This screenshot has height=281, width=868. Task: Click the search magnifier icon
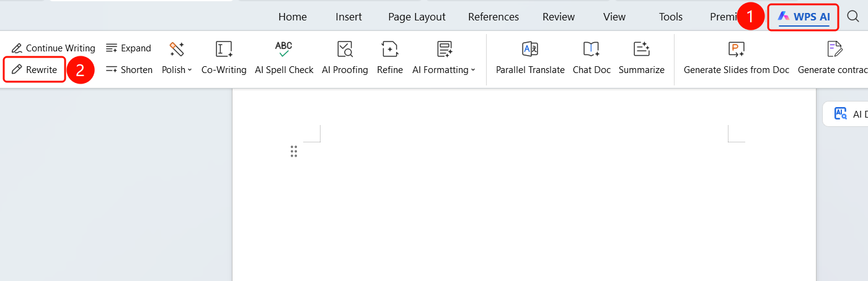[853, 17]
